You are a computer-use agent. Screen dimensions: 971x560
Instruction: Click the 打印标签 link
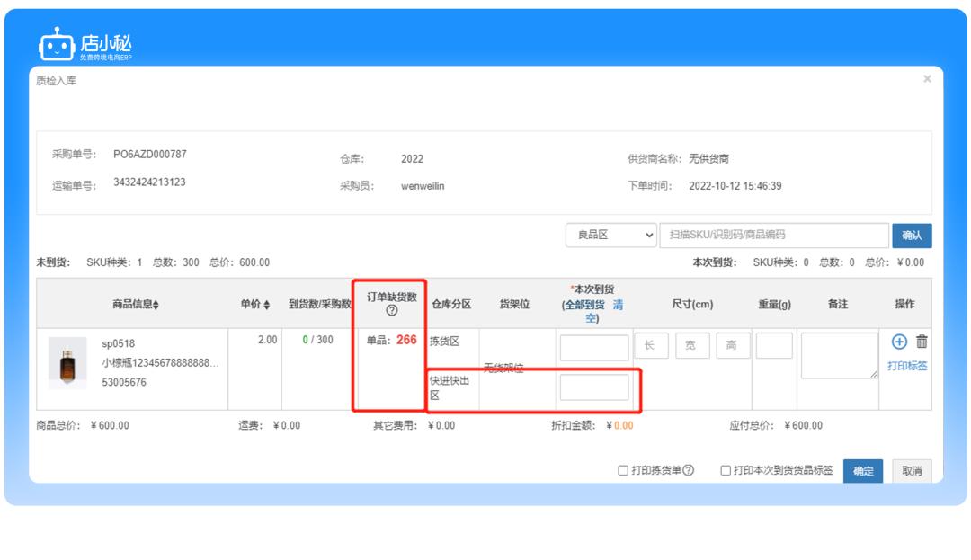click(x=907, y=365)
